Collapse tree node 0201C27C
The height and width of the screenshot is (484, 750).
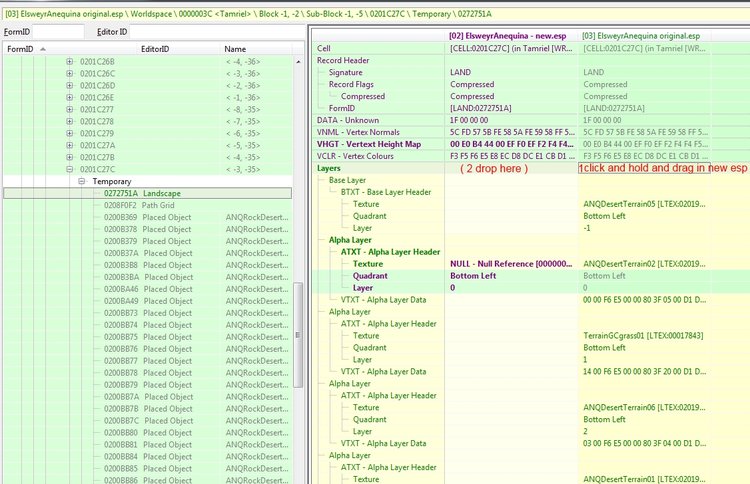(69, 169)
